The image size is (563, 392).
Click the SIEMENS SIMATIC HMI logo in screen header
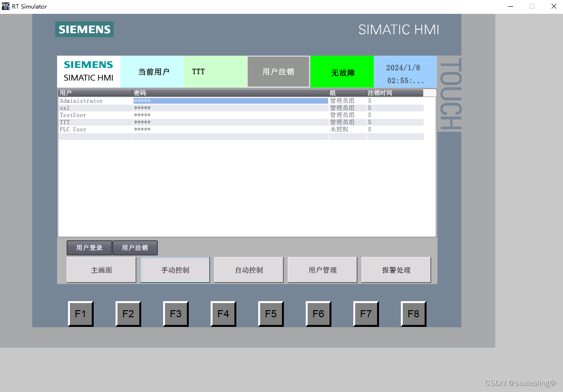click(89, 71)
